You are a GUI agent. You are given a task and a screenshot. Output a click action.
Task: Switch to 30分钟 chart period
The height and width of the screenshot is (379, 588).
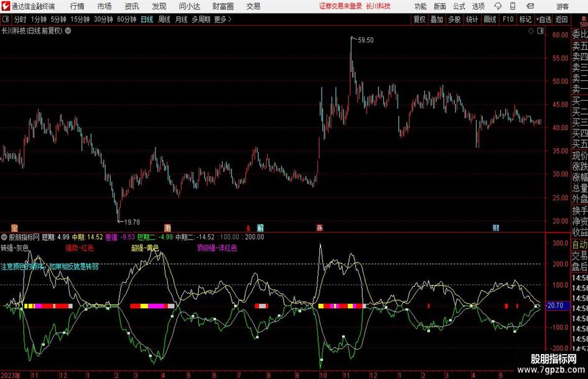(x=103, y=19)
